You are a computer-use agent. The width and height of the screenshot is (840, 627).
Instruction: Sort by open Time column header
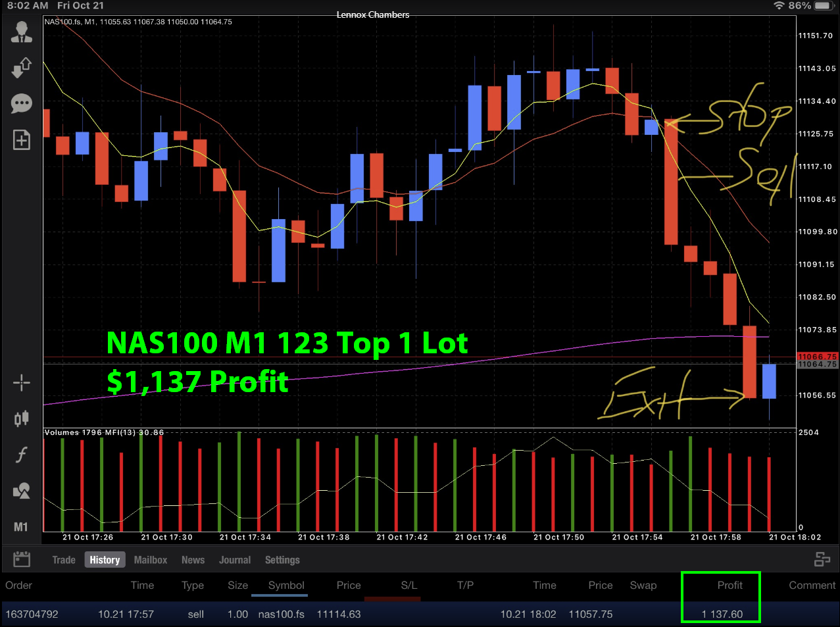[142, 585]
